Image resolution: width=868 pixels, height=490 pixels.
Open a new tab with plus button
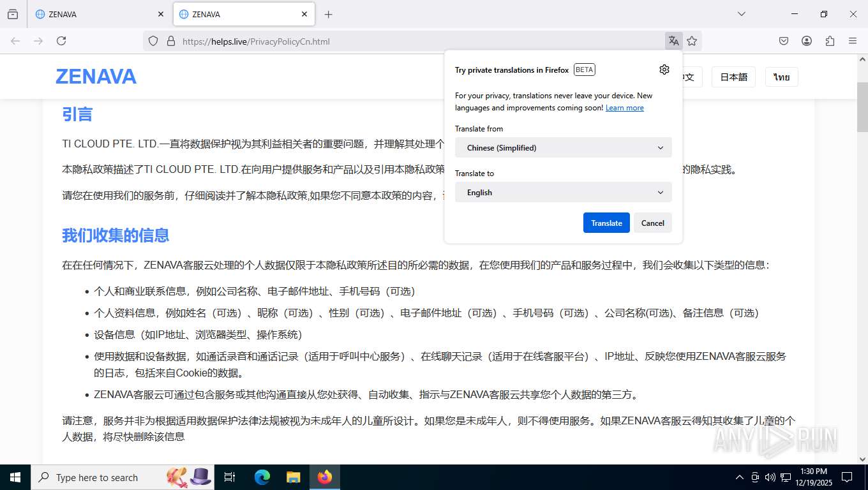(328, 14)
